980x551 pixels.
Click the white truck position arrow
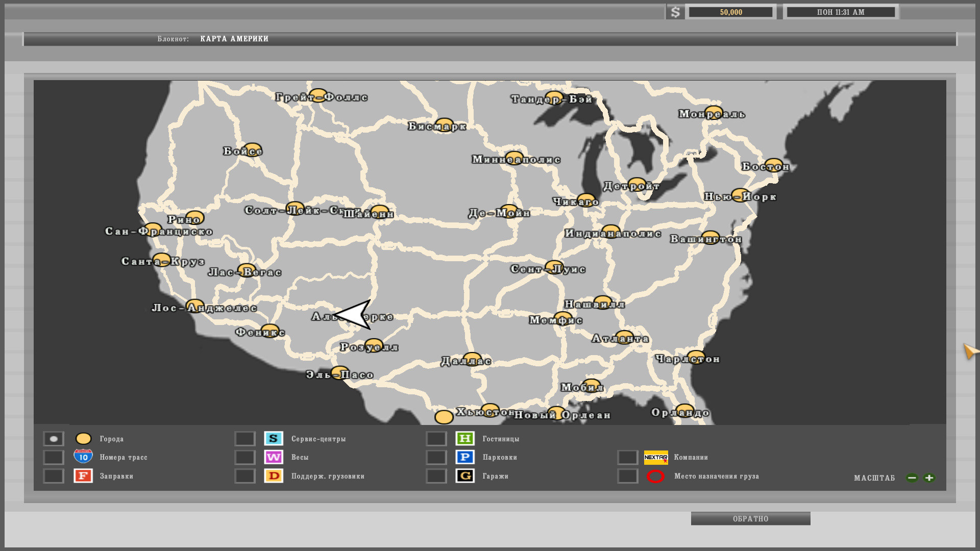354,314
